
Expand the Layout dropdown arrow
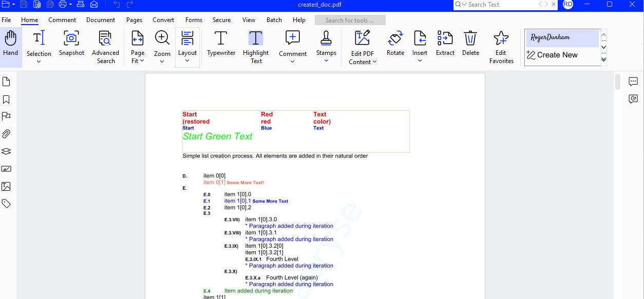[187, 61]
